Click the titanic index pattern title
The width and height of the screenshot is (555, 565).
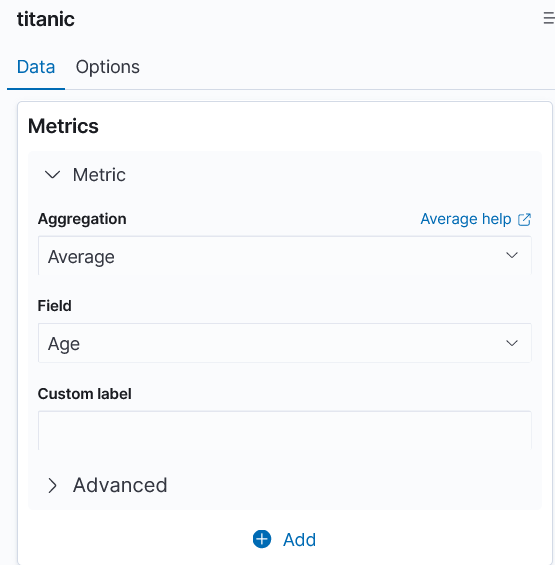(x=46, y=19)
